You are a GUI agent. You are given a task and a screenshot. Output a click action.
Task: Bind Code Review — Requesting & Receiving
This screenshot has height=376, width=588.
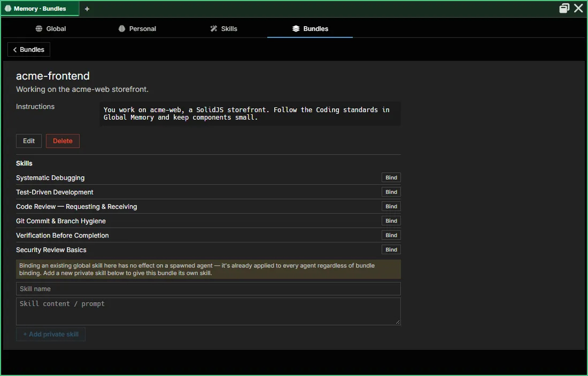coord(391,206)
